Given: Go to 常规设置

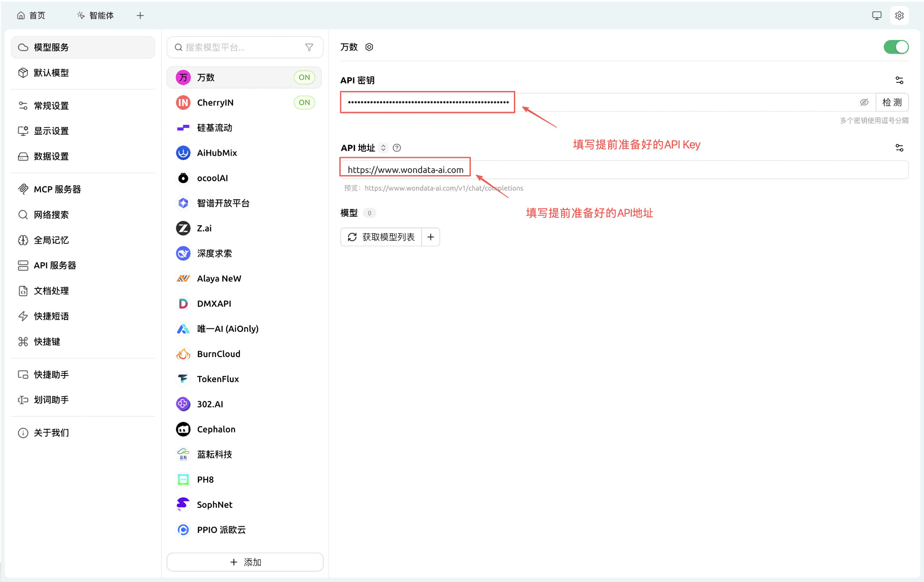Looking at the screenshot, I should coord(83,106).
